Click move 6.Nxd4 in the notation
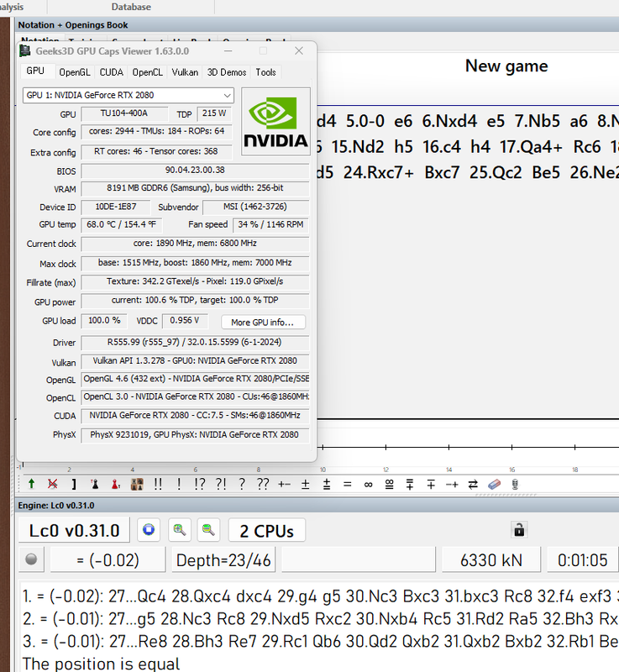 click(449, 121)
